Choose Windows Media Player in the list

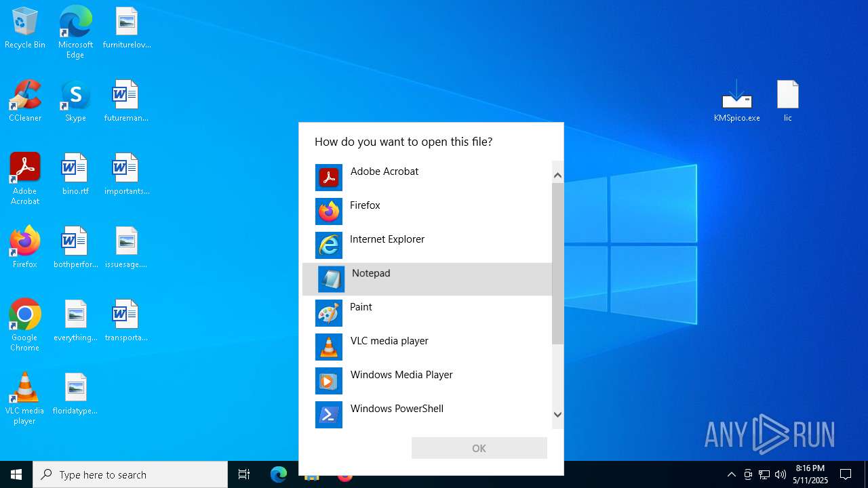click(427, 381)
